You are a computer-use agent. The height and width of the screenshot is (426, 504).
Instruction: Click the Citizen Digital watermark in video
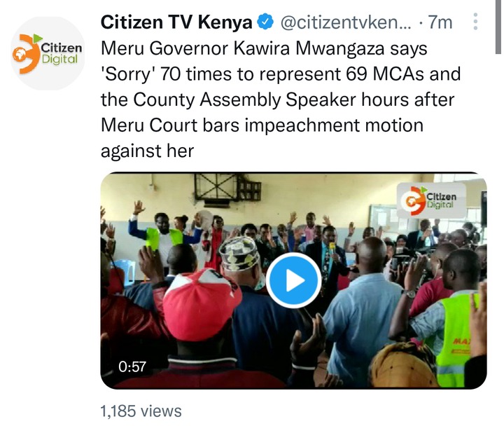[430, 200]
